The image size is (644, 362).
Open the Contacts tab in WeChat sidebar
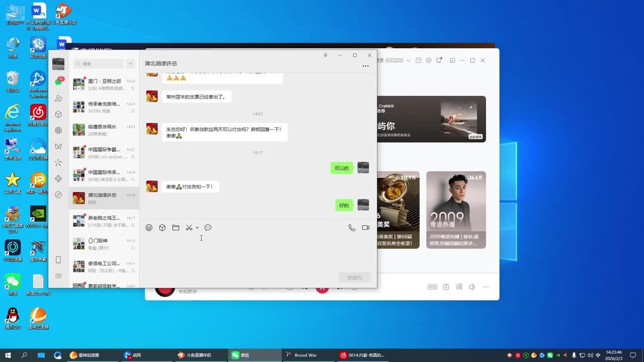58,98
